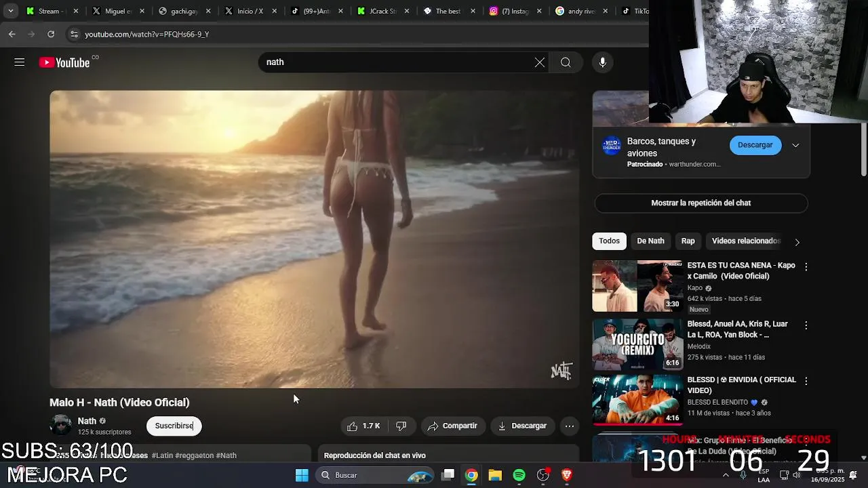The width and height of the screenshot is (868, 488).
Task: Like the video with thumbs up
Action: (x=363, y=426)
